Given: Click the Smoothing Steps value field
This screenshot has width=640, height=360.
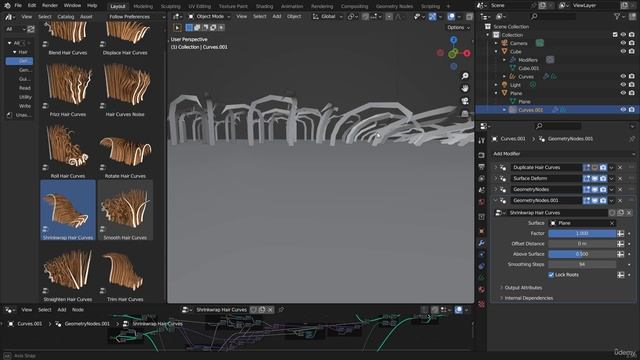Looking at the screenshot, I should pyautogui.click(x=582, y=264).
